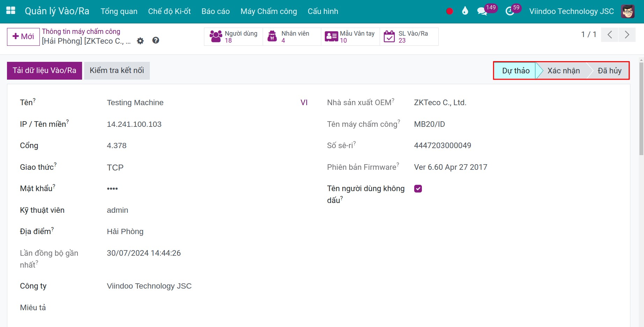This screenshot has height=327, width=644.
Task: Go to previous record arrow
Action: coord(610,35)
